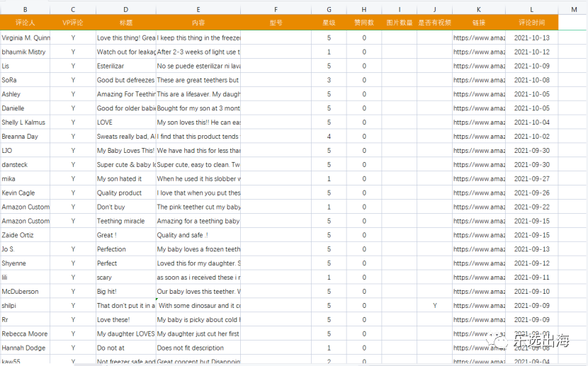Select the Lis reviewer cell
This screenshot has height=366, width=588.
tap(25, 66)
